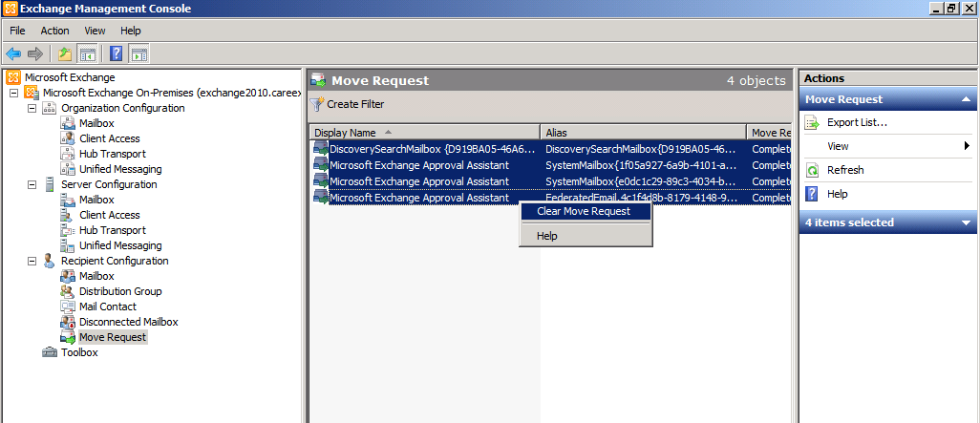Viewport: 980px width, 423px height.
Task: Open the File menu
Action: click(x=17, y=31)
